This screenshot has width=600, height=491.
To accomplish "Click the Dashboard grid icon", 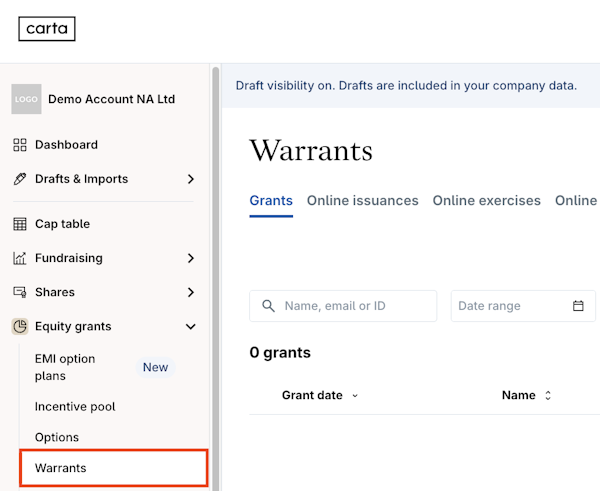I will tap(20, 145).
